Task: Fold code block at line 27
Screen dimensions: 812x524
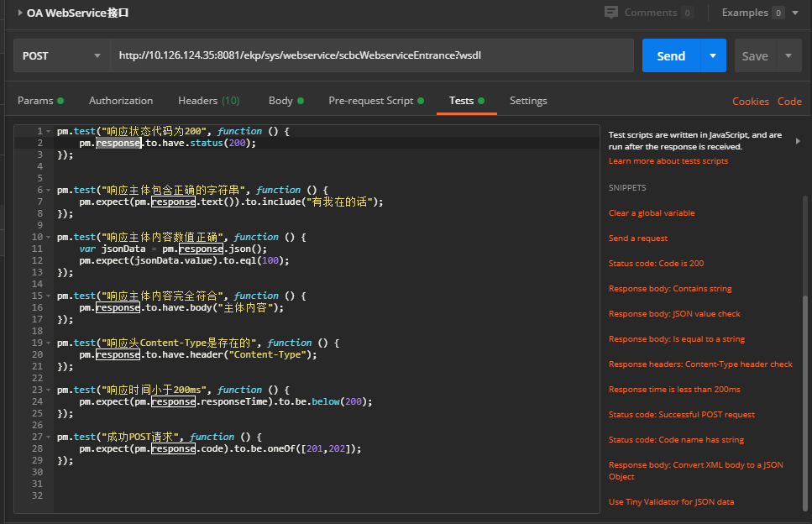Action: tap(48, 437)
